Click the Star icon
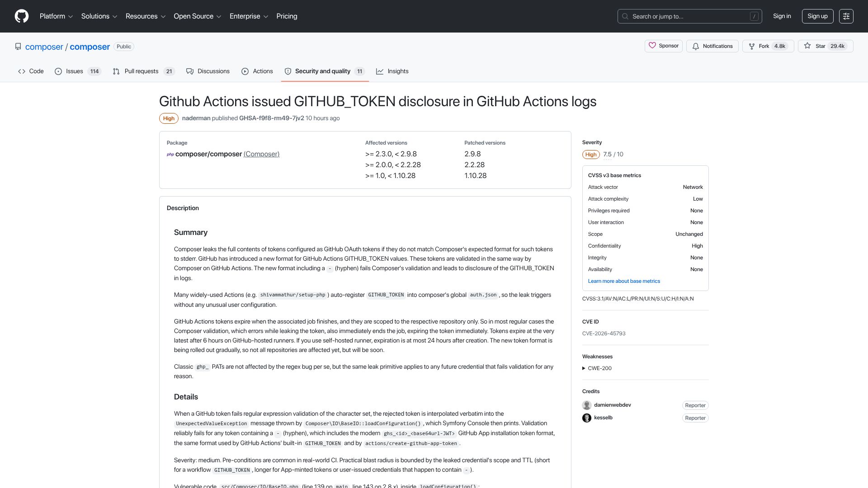868x488 pixels. point(807,46)
